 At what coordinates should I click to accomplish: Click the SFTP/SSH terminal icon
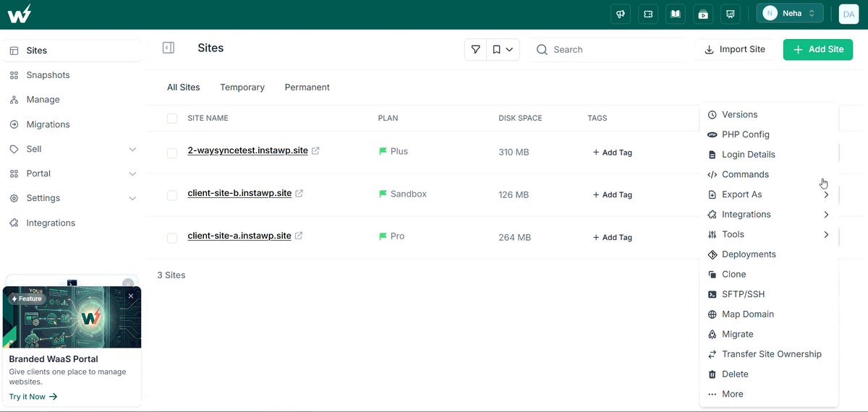(x=712, y=294)
